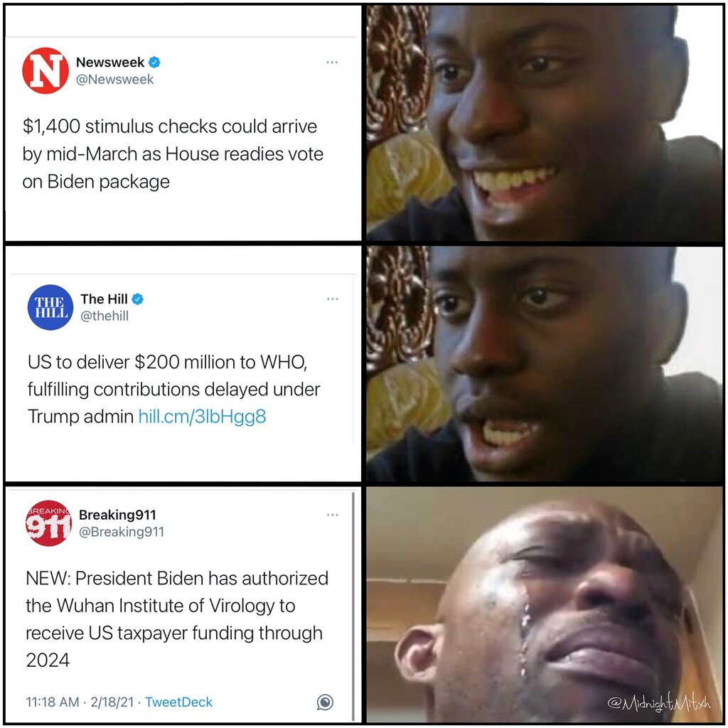Image resolution: width=728 pixels, height=728 pixels.
Task: Click the @Newsweek handle
Action: point(114,80)
